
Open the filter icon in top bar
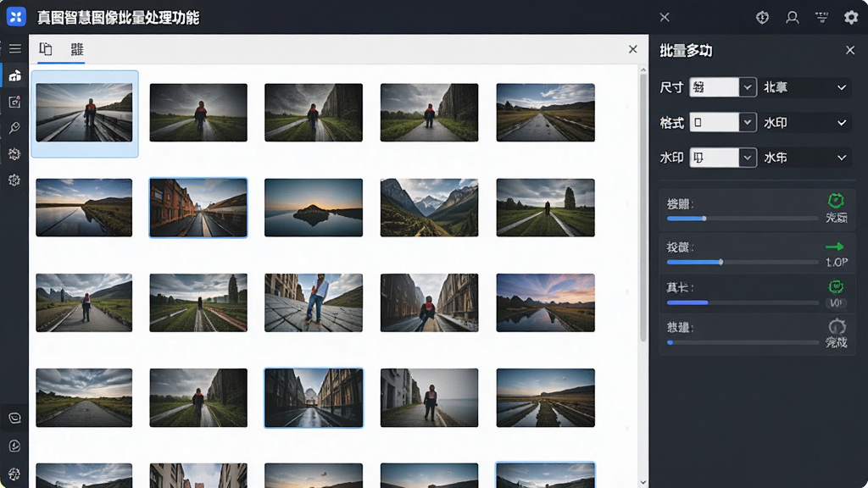822,18
